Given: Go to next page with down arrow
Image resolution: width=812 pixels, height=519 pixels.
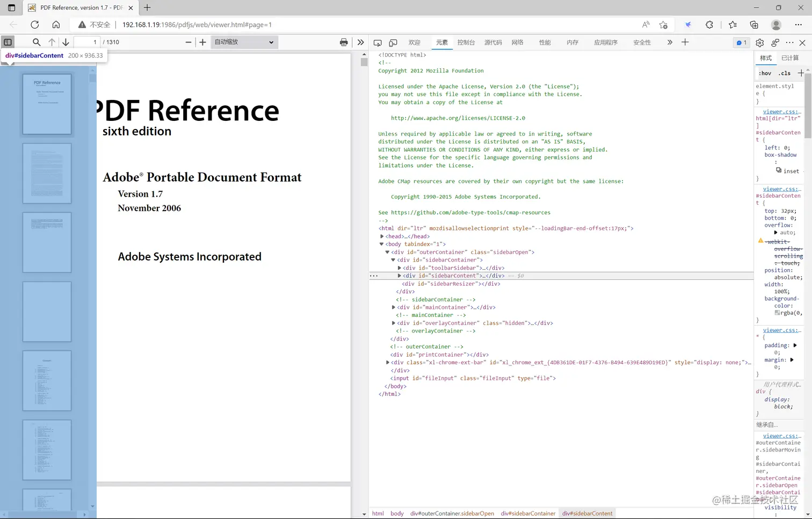Looking at the screenshot, I should pos(66,42).
